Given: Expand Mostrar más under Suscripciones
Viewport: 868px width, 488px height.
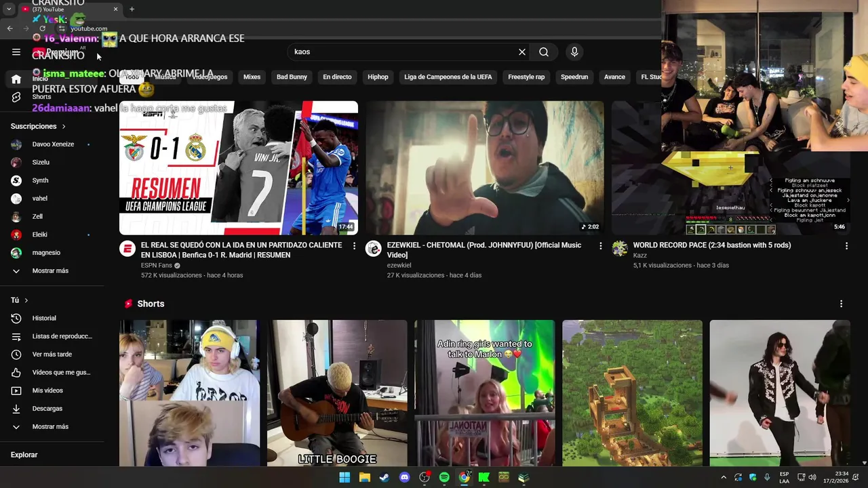Looking at the screenshot, I should [x=52, y=270].
